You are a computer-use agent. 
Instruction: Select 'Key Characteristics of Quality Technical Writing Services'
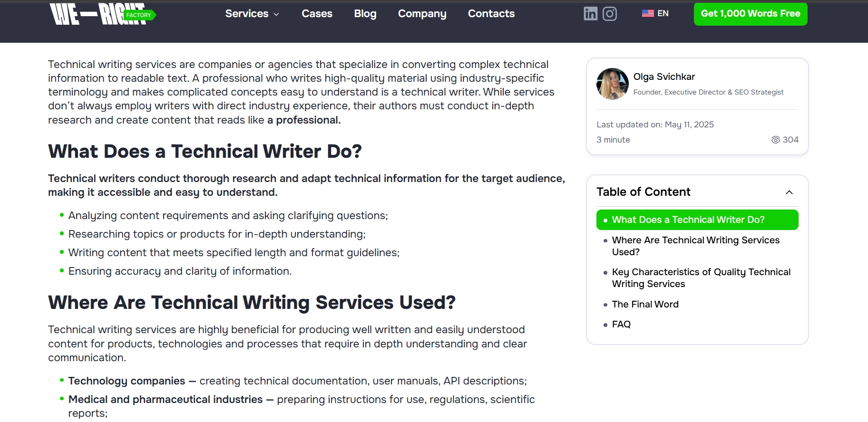(x=701, y=278)
